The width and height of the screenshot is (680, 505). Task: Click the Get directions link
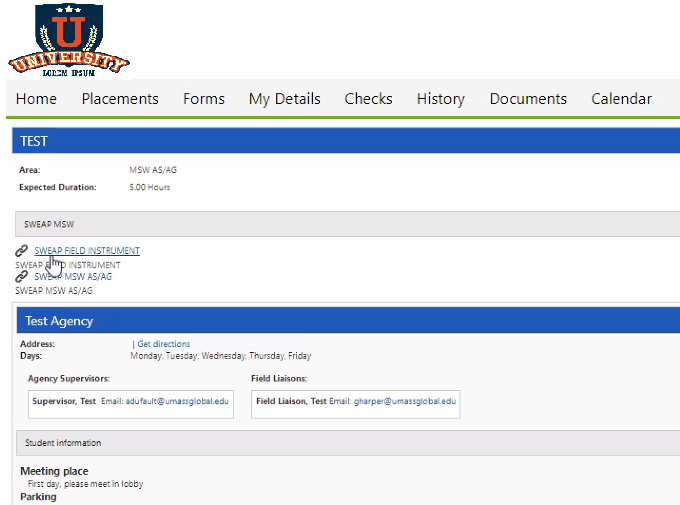coord(163,344)
